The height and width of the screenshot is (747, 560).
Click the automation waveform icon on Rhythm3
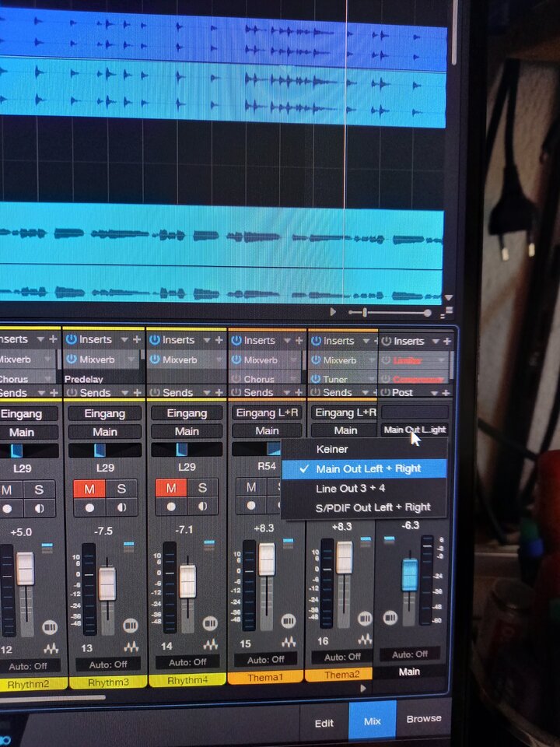(x=131, y=647)
